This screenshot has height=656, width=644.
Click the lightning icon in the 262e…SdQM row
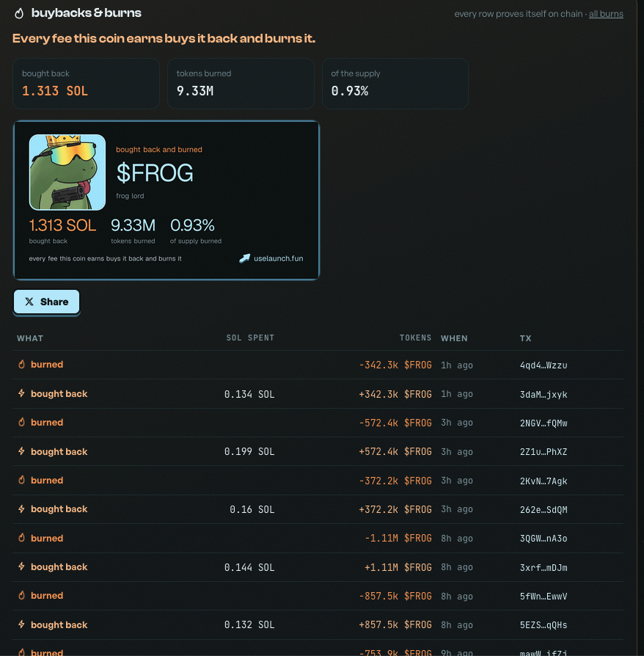(x=22, y=509)
